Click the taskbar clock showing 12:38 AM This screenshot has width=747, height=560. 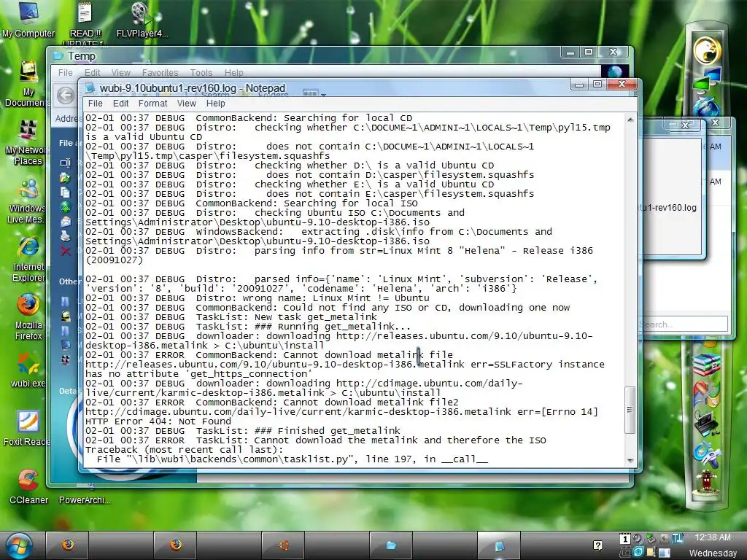pos(713,537)
